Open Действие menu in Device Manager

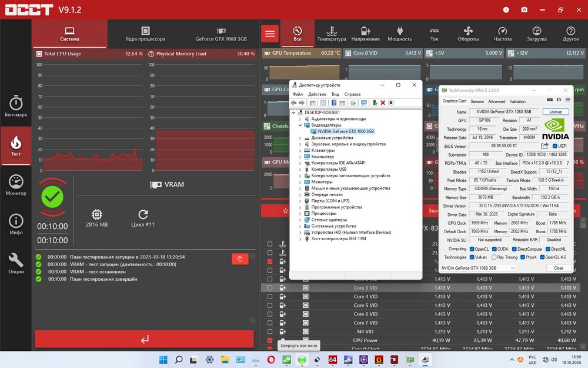pos(317,94)
